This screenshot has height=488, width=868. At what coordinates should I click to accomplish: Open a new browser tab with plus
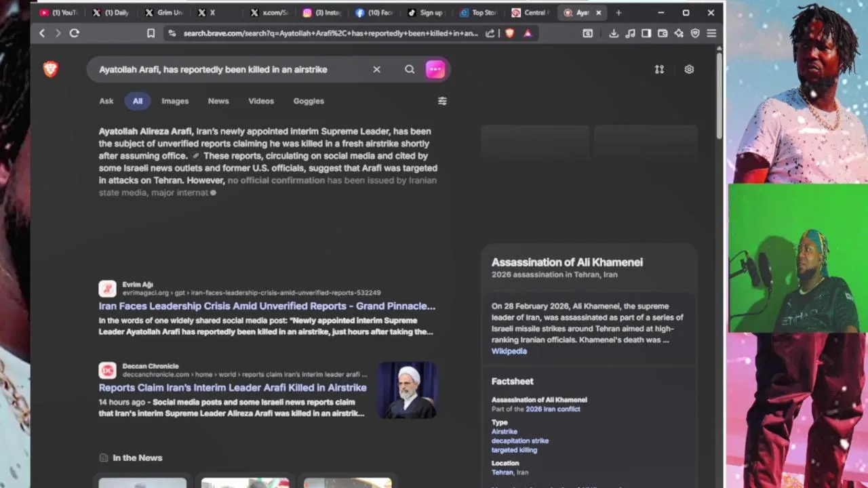click(x=618, y=12)
